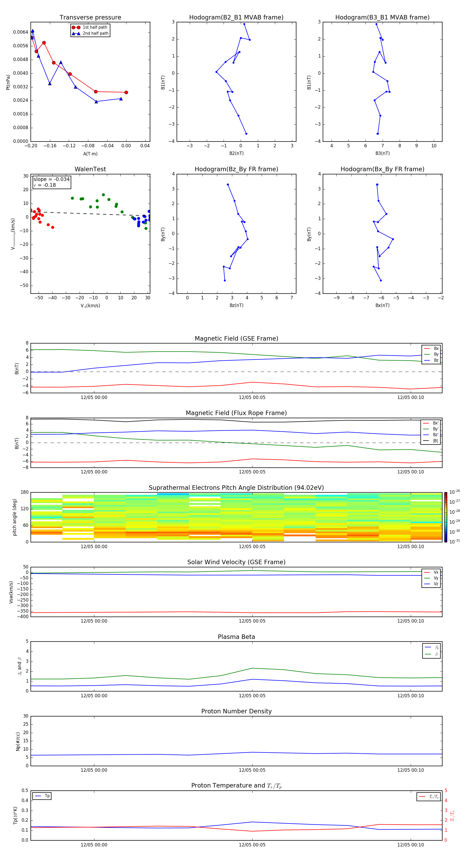Click '12/05 00:00' tick under Plasma Beta
473x868 pixels.
coord(94,695)
